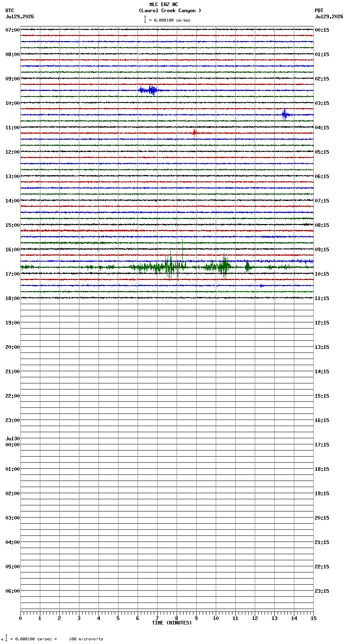Click the '06:00' UTC time label
Screen dimensions: 346x644
(13, 591)
